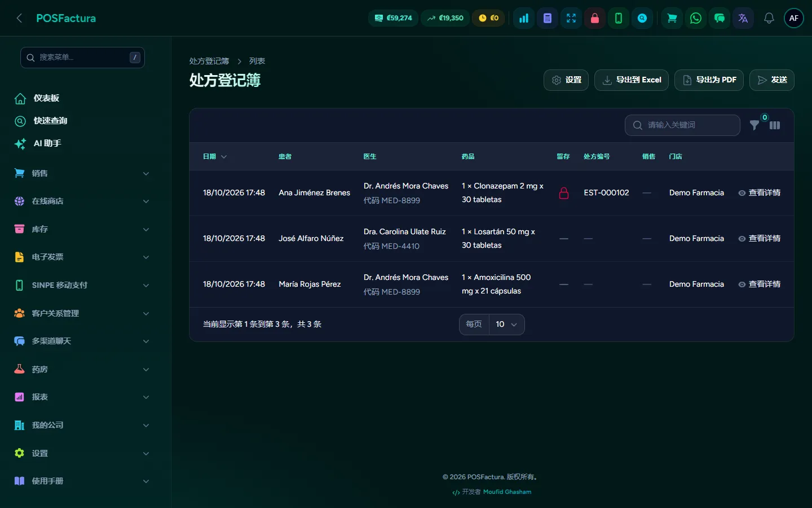This screenshot has width=812, height=508.
Task: Click the 导出到 Excel button
Action: click(632, 80)
